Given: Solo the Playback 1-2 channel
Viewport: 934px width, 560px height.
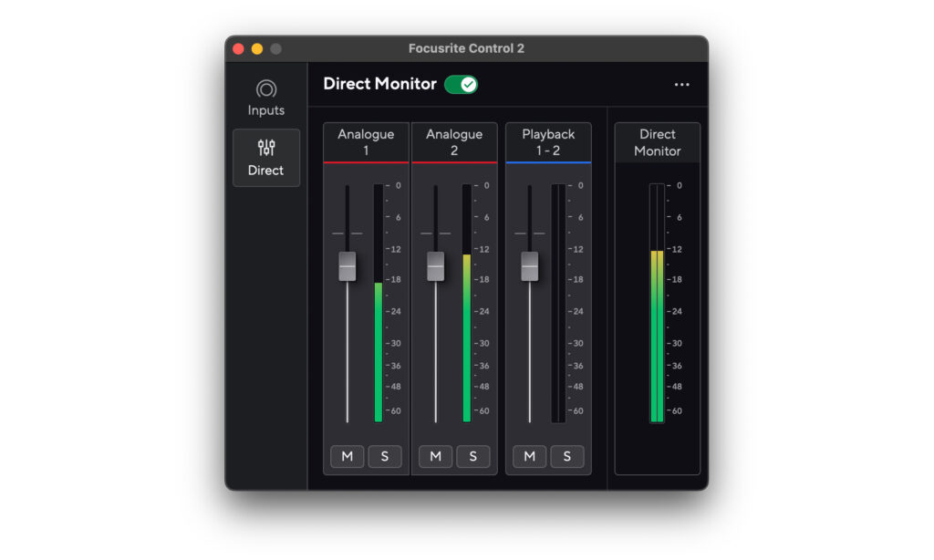Looking at the screenshot, I should pos(566,456).
